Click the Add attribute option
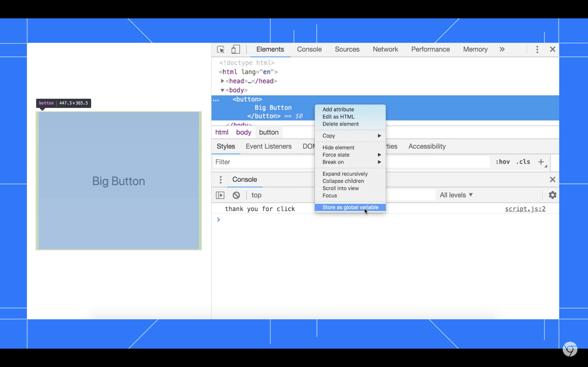Viewport: 588px width, 367px height. coord(338,109)
